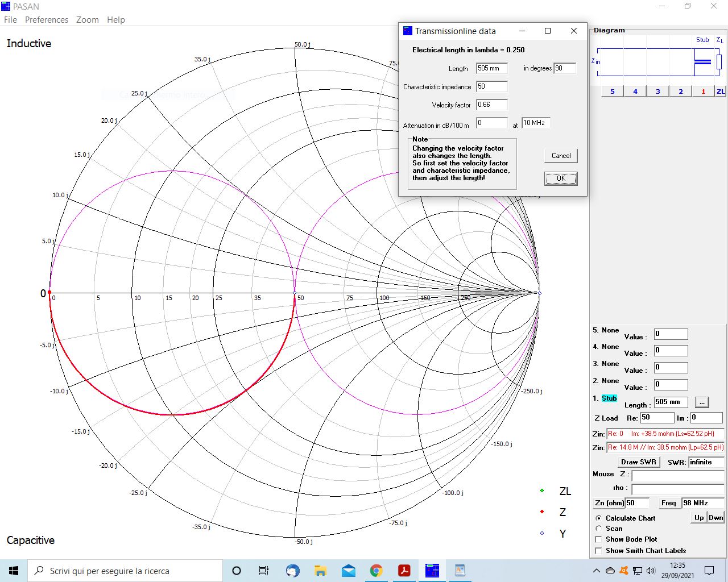Image resolution: width=728 pixels, height=582 pixels.
Task: Click the parallel Zin result field
Action: [x=665, y=447]
